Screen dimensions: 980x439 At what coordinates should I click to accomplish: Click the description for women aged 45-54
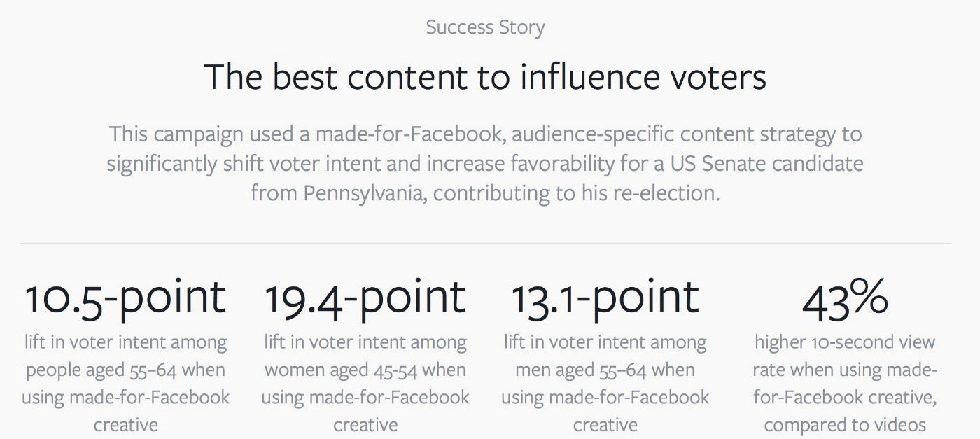[x=365, y=384]
